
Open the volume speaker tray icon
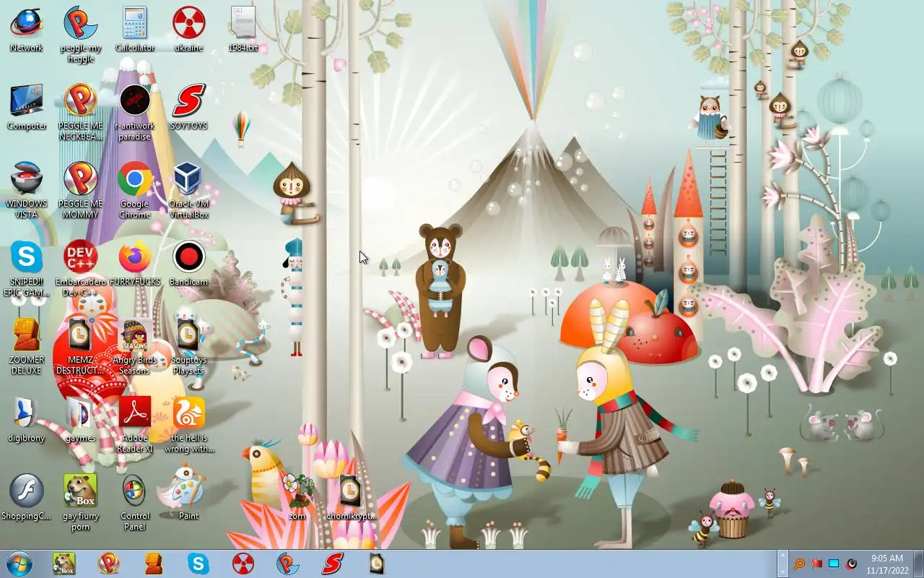[x=851, y=564]
